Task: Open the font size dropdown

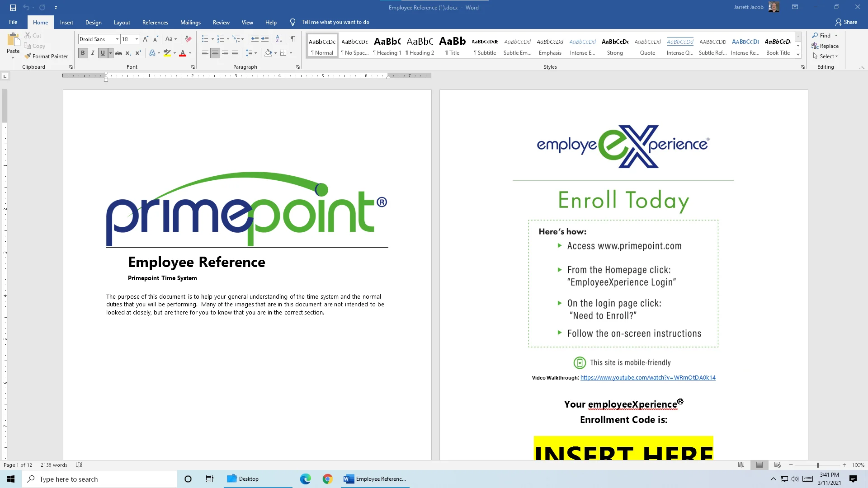Action: pos(137,39)
